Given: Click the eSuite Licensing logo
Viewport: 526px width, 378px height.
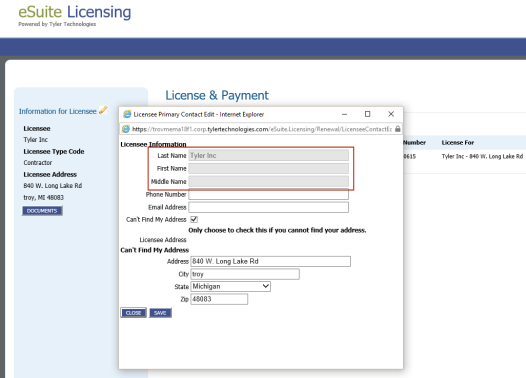Looking at the screenshot, I should click(x=74, y=12).
